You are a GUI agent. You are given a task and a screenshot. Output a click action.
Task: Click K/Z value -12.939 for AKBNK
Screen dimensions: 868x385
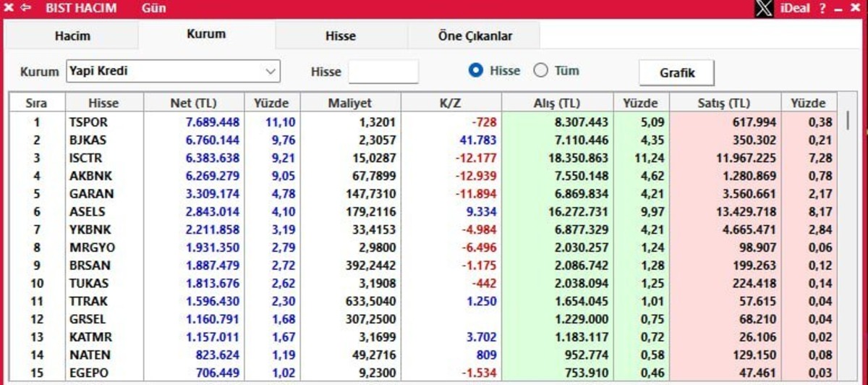[x=477, y=176]
